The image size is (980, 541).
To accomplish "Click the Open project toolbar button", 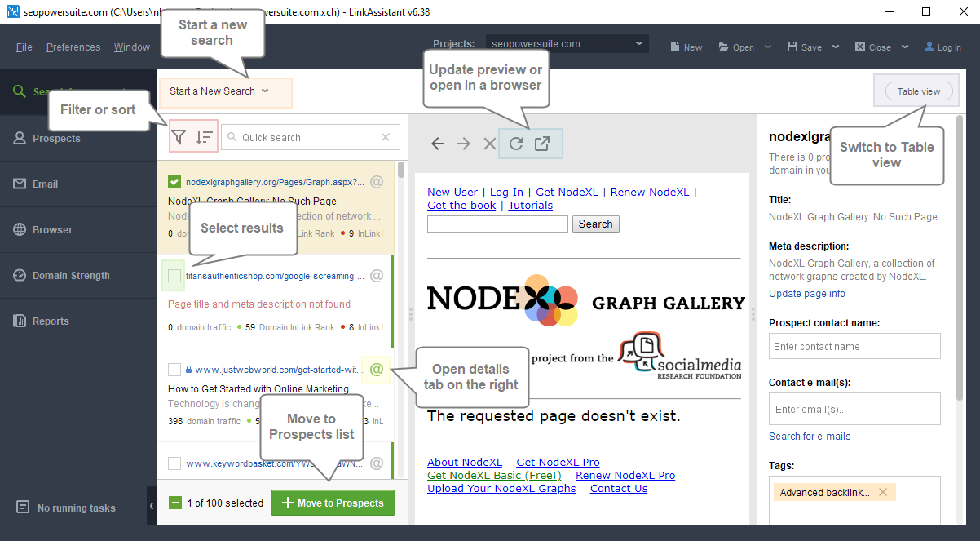I will (x=736, y=47).
